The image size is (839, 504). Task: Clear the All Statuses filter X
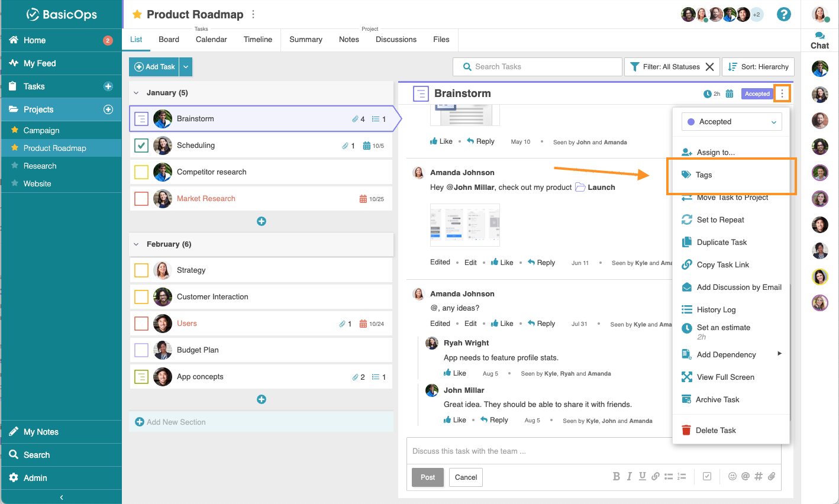(709, 67)
